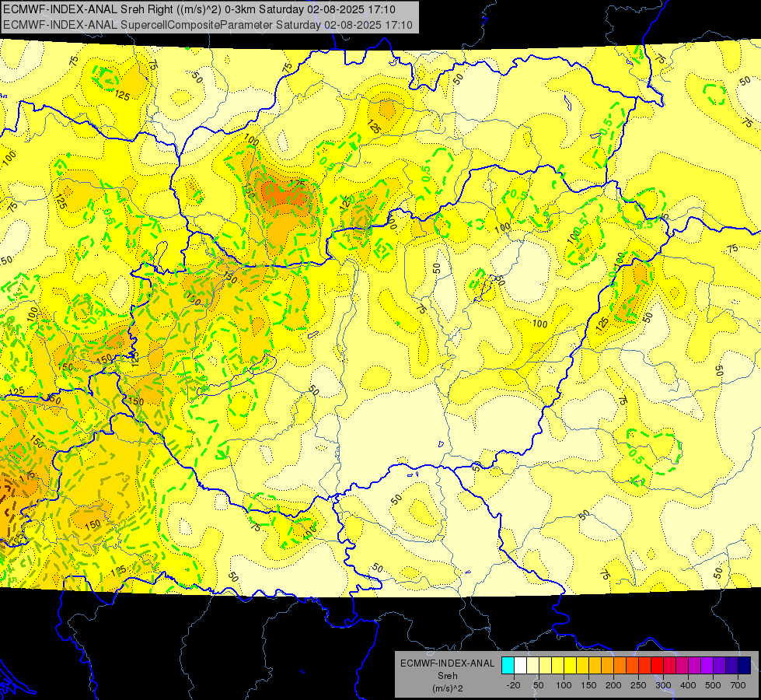
Task: Click the Sreh Right 0-3km title line
Action: pos(199,9)
